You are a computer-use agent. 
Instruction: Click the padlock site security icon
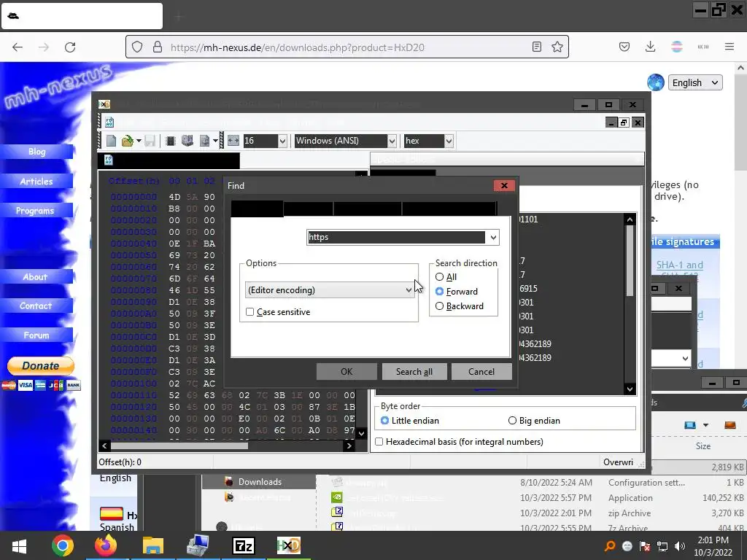[158, 47]
